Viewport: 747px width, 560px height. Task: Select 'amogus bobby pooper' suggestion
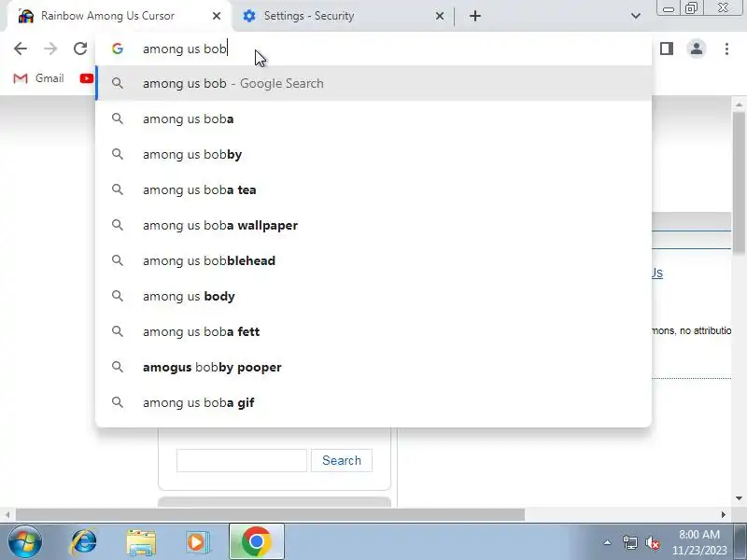click(x=373, y=367)
